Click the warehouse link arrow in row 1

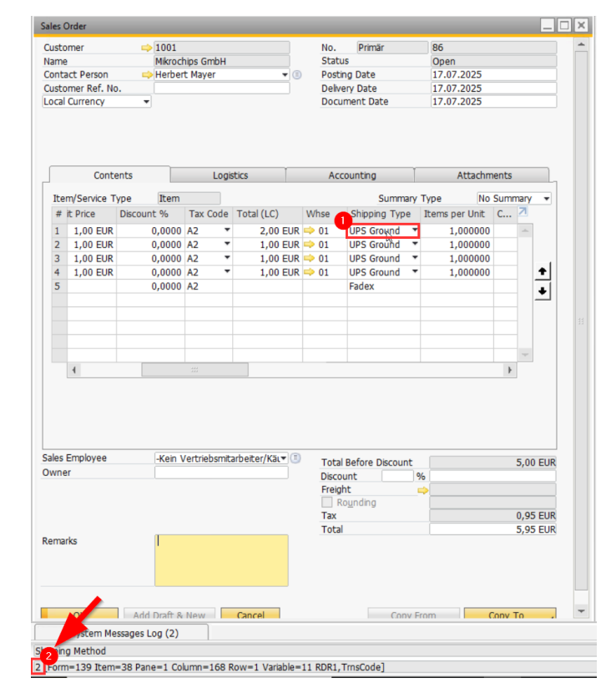point(310,231)
